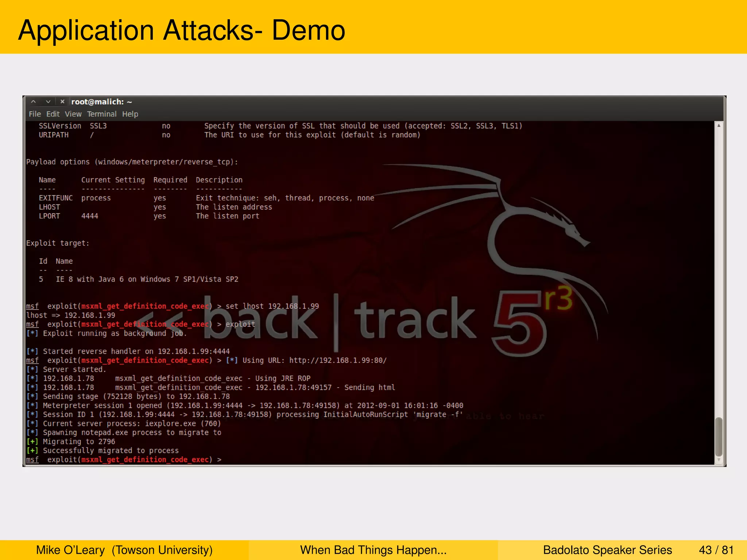This screenshot has width=747, height=560.
Task: Click the 'set lhost 192.168.1.99' command
Action: tap(272, 306)
